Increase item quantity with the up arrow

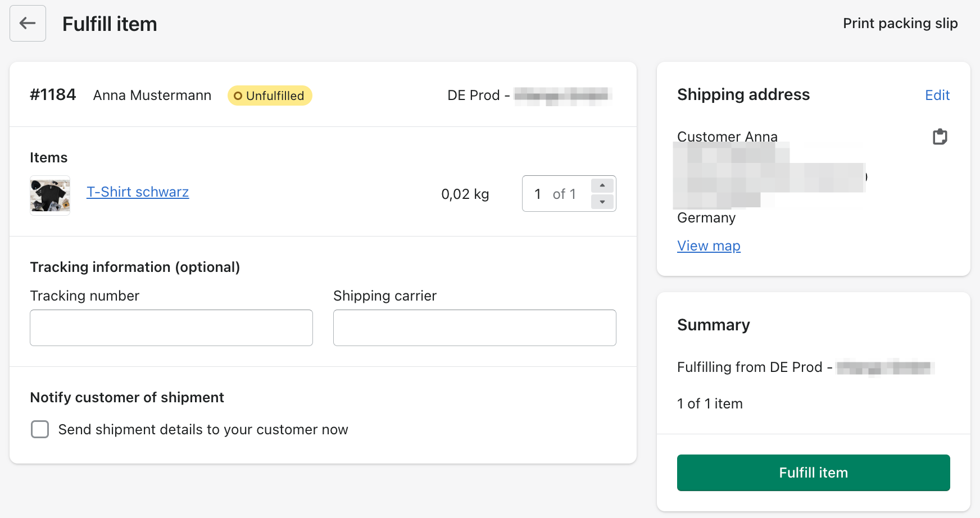point(602,185)
